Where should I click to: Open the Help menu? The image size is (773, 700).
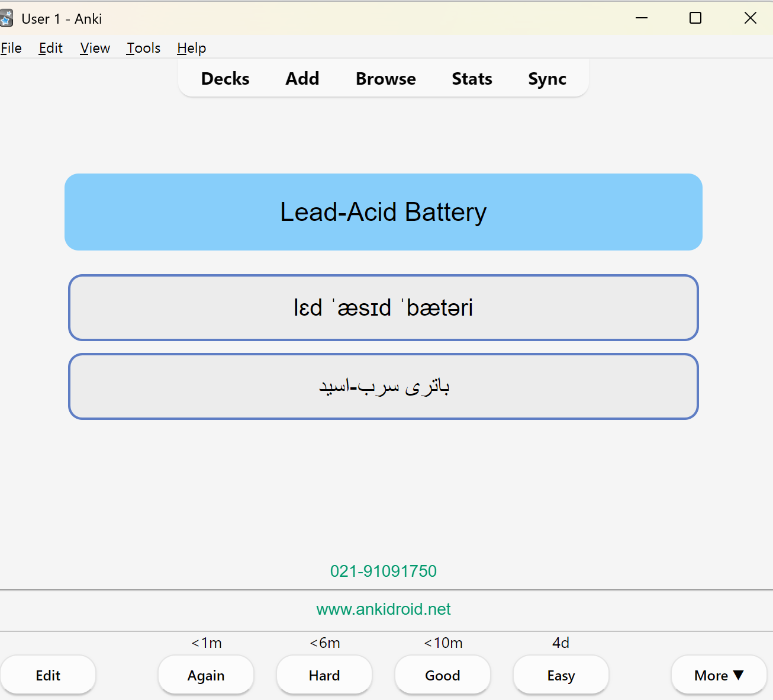192,48
